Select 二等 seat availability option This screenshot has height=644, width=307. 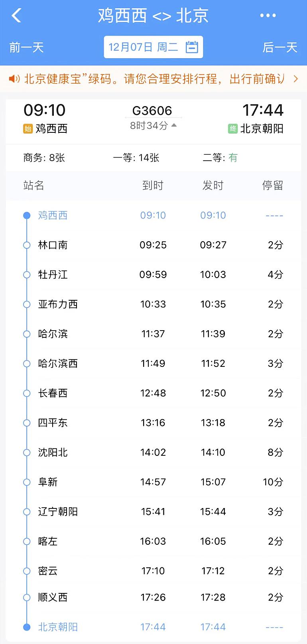(220, 158)
